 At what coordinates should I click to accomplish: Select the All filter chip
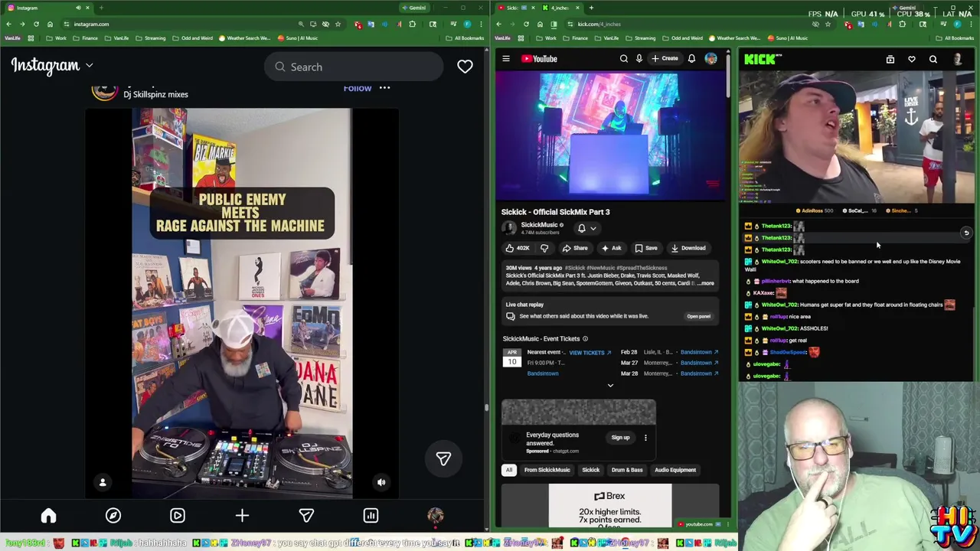(508, 470)
